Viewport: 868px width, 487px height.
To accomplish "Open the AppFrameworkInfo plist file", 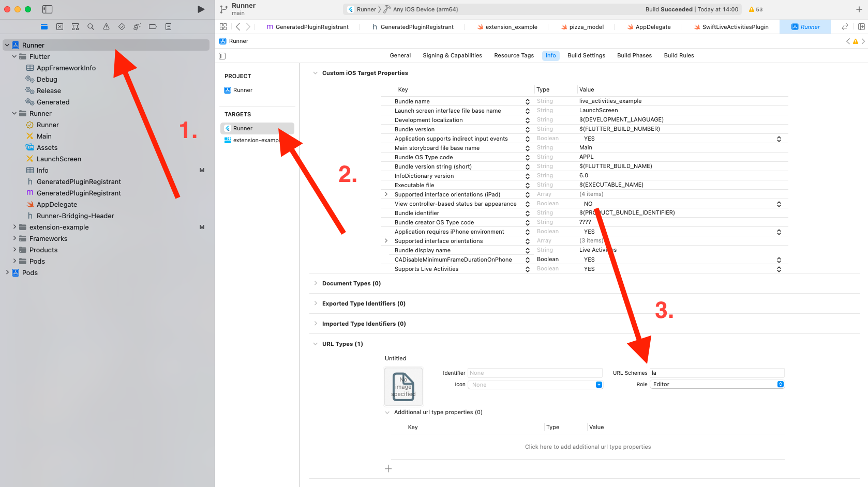I will 66,68.
